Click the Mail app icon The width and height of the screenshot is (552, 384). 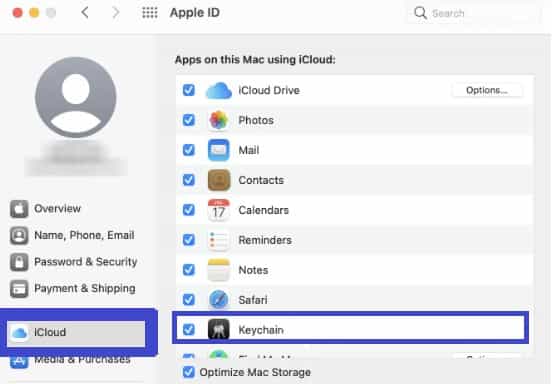coord(219,150)
